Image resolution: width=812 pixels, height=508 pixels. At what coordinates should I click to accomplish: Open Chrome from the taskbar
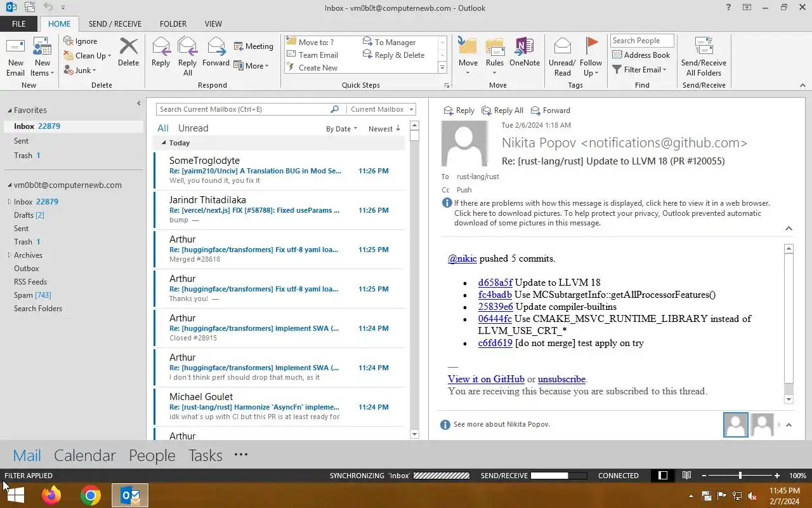point(91,495)
